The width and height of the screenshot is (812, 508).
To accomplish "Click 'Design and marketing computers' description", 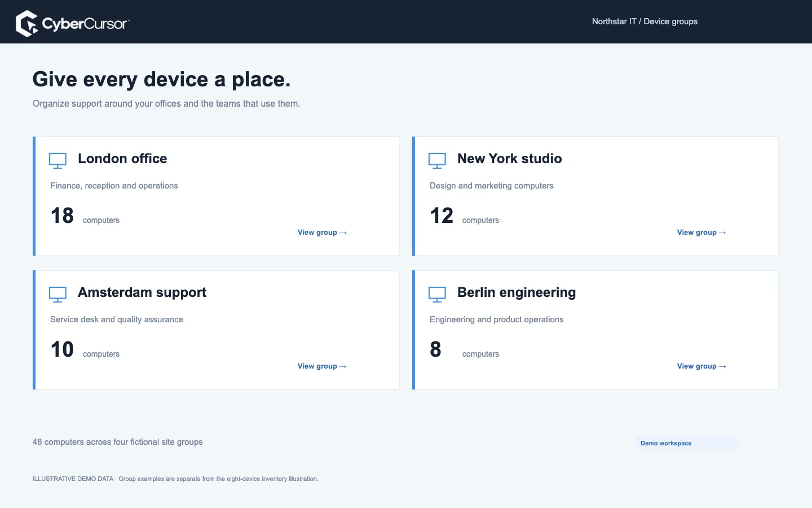I will pos(492,186).
